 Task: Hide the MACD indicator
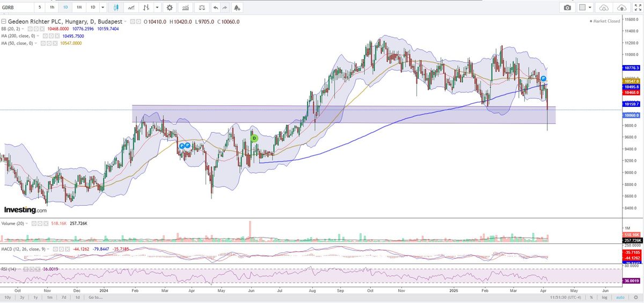[55, 249]
